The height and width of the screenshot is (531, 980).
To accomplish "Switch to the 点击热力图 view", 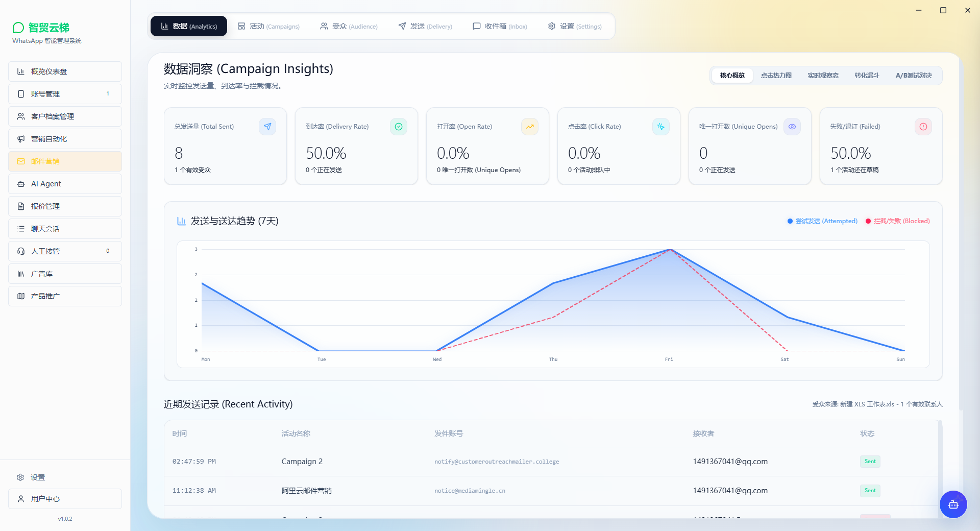I will (776, 76).
